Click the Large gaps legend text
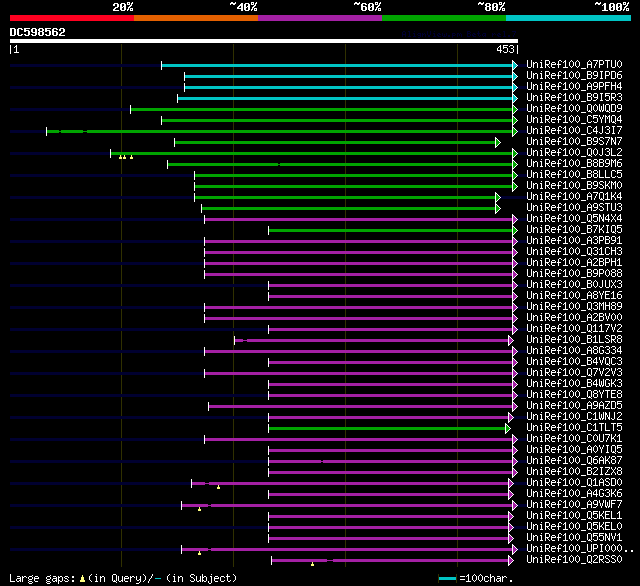The height and width of the screenshot is (586, 640). coord(42,579)
